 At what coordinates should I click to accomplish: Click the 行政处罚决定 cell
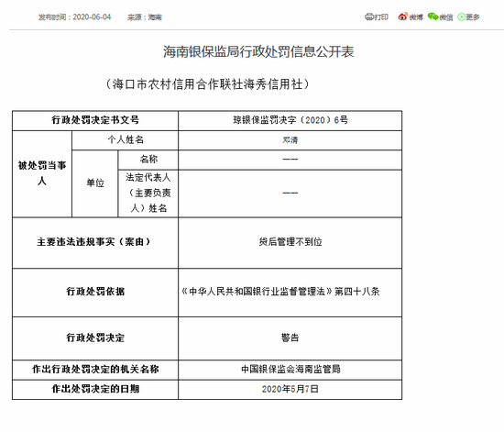[x=95, y=338]
